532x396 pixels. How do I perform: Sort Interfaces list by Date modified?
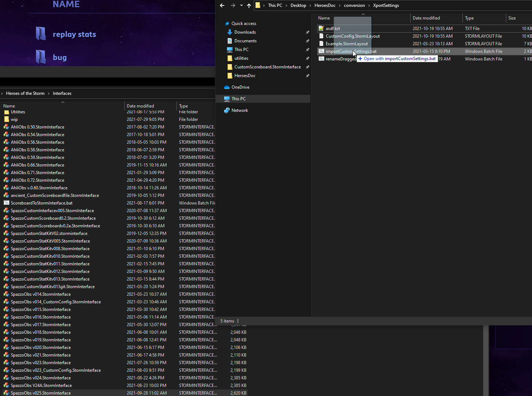pos(140,106)
